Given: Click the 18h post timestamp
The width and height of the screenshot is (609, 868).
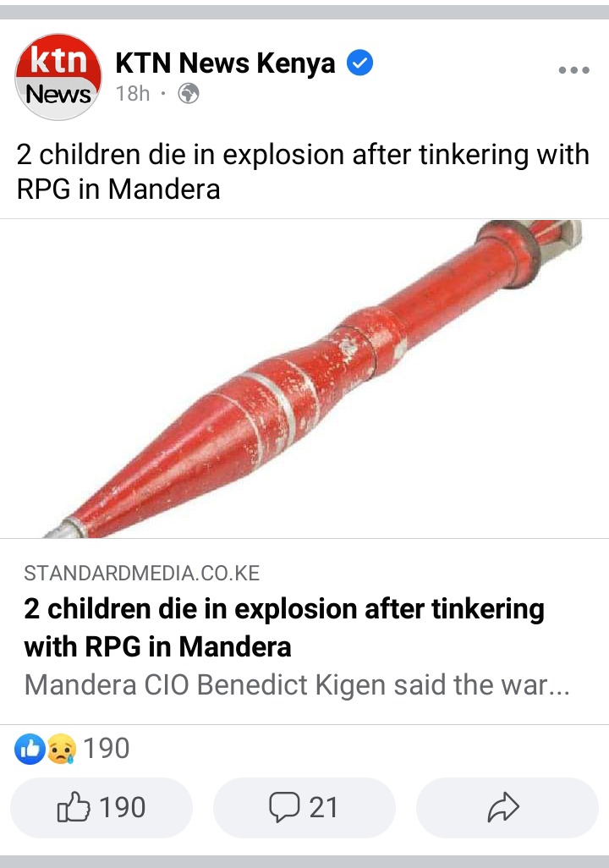Looking at the screenshot, I should pyautogui.click(x=133, y=94).
